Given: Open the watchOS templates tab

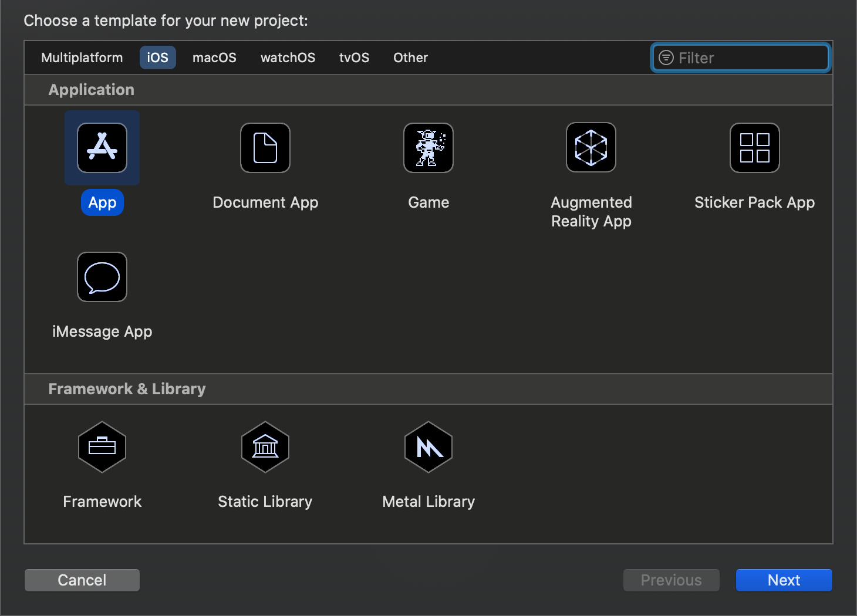Looking at the screenshot, I should pos(288,57).
